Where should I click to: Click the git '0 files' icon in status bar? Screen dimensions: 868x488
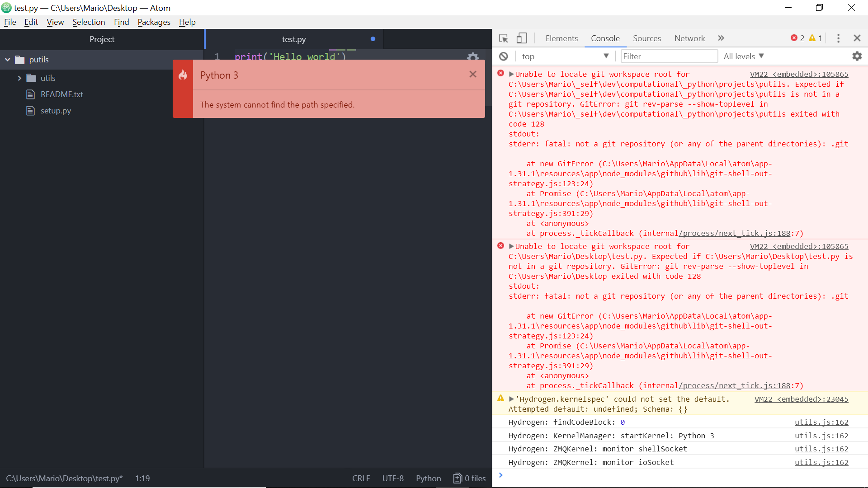coord(457,478)
